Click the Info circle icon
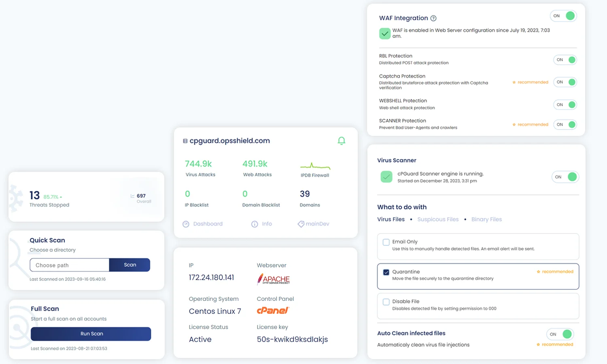Image resolution: width=607 pixels, height=364 pixels. pyautogui.click(x=255, y=224)
